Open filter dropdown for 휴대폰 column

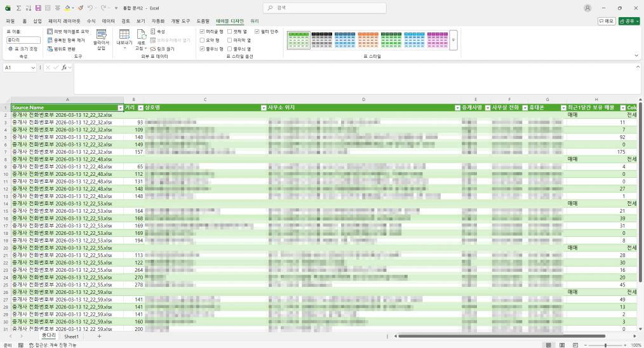tap(563, 108)
